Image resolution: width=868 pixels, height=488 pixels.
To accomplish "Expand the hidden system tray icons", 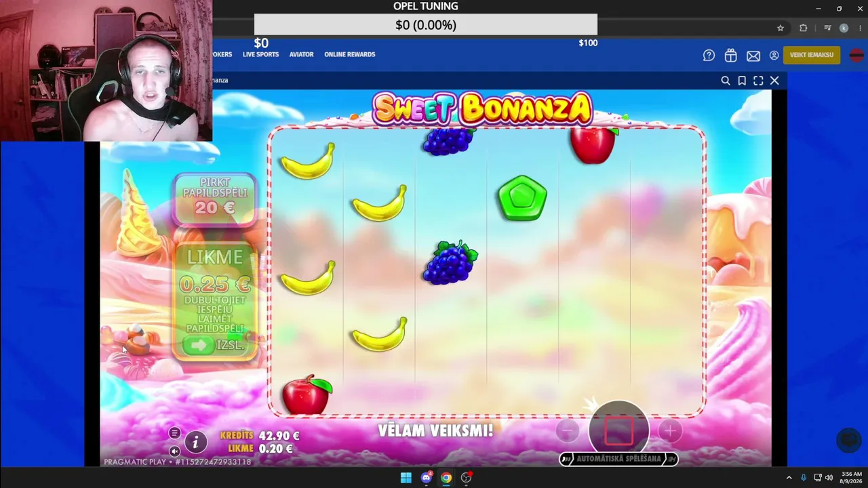I will [789, 478].
